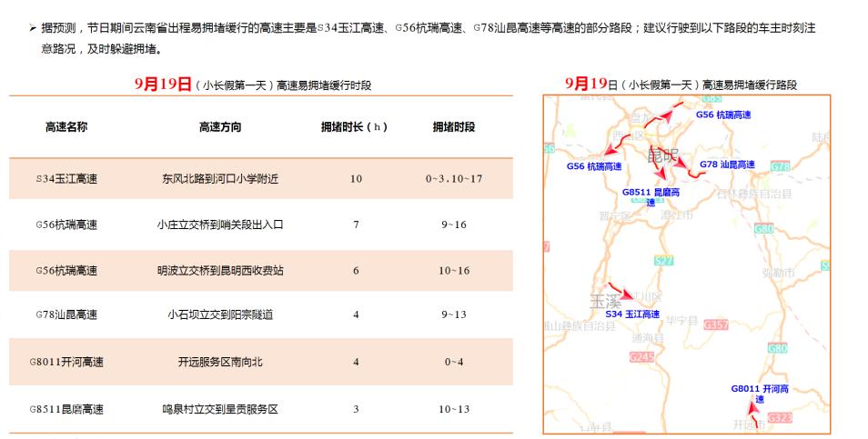This screenshot has height=439, width=868.
Task: Select the 拥堵时长（h） column header
Action: pyautogui.click(x=355, y=127)
